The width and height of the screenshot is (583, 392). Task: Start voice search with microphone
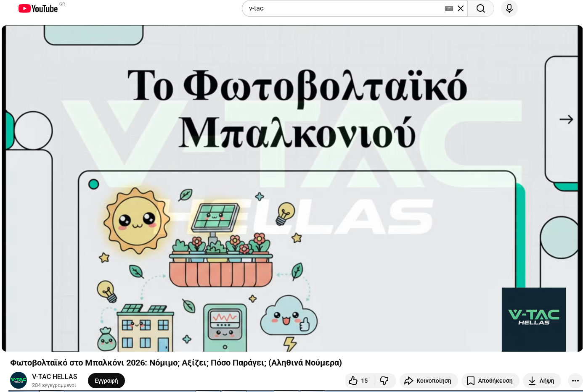point(509,8)
